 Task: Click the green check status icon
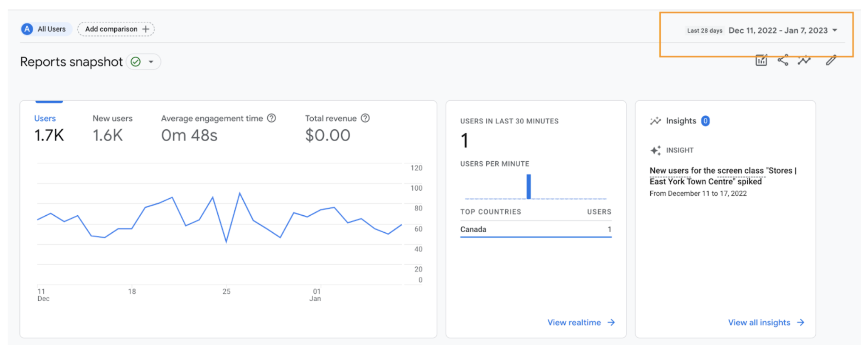pos(136,62)
